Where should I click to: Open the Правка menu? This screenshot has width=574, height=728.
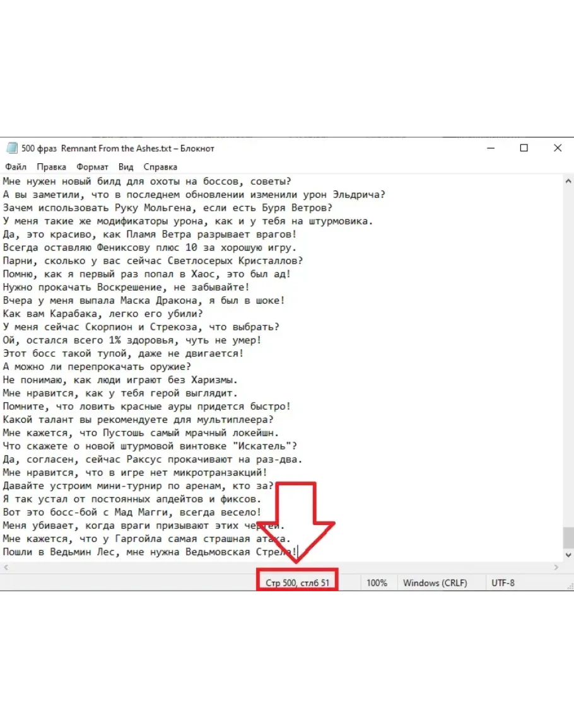[51, 167]
